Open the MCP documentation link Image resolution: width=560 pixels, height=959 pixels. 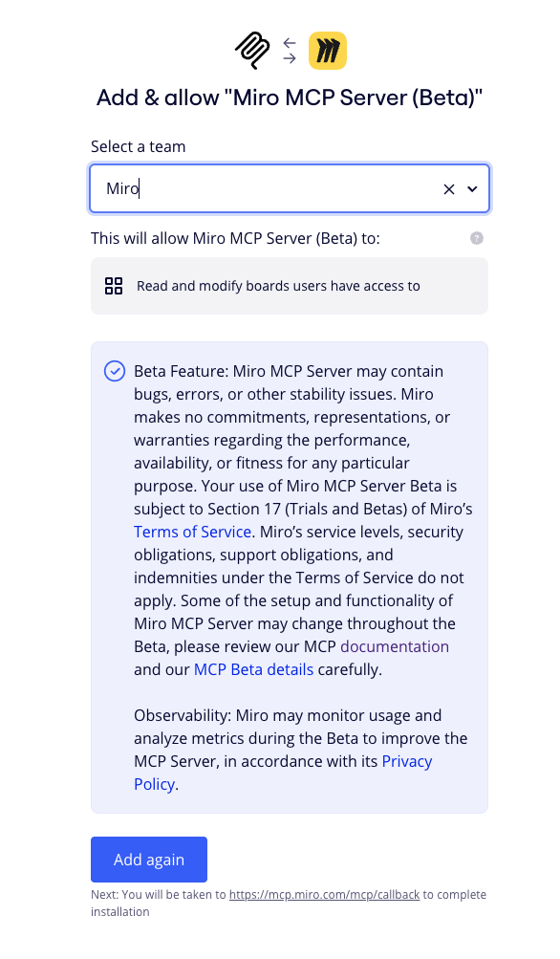coord(395,646)
